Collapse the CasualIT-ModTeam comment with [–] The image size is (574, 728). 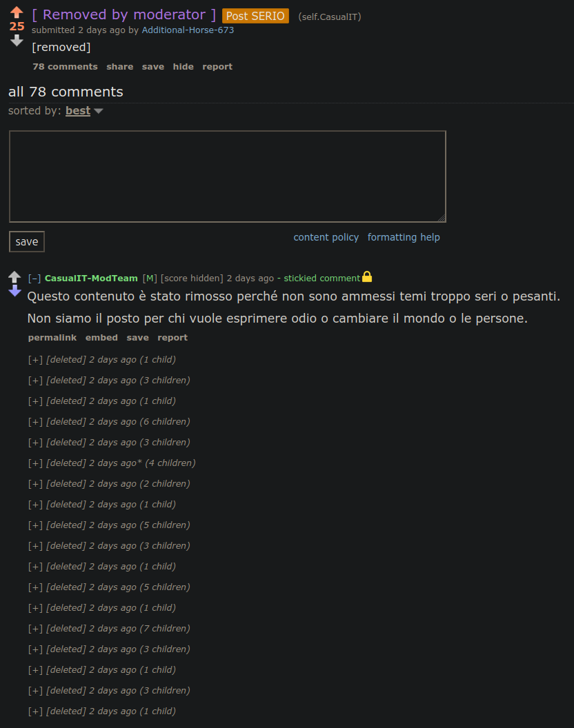pyautogui.click(x=34, y=279)
